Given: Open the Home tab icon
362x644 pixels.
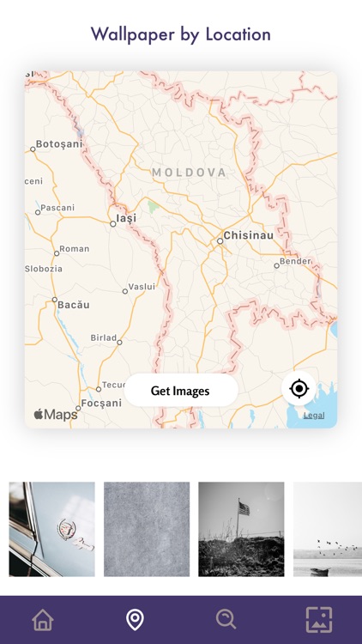Looking at the screenshot, I should (x=43, y=619).
